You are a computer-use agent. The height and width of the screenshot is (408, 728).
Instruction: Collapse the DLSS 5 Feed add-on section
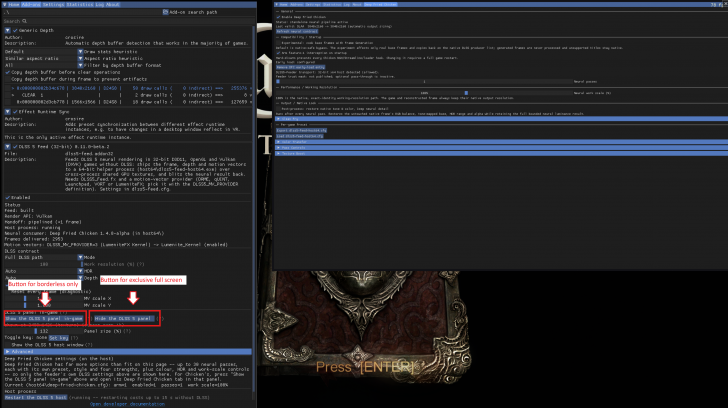(x=7, y=147)
